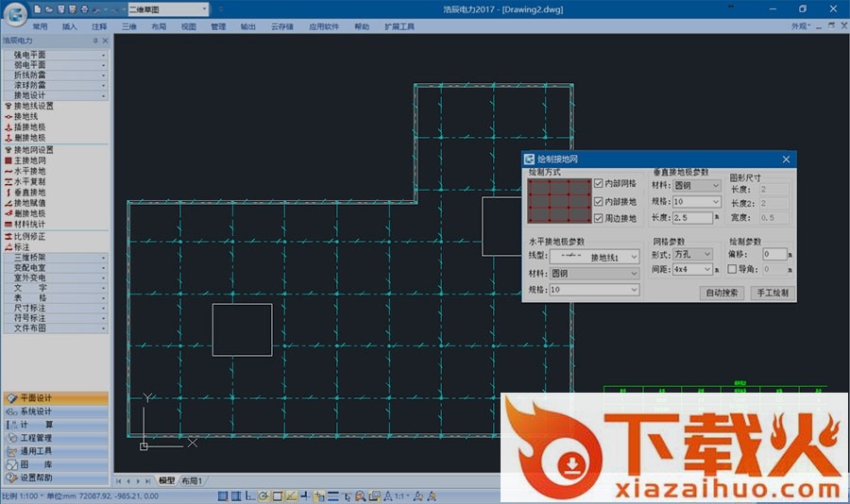The width and height of the screenshot is (850, 504).
Task: Close the 绘制接地网 dialog
Action: coord(786,160)
